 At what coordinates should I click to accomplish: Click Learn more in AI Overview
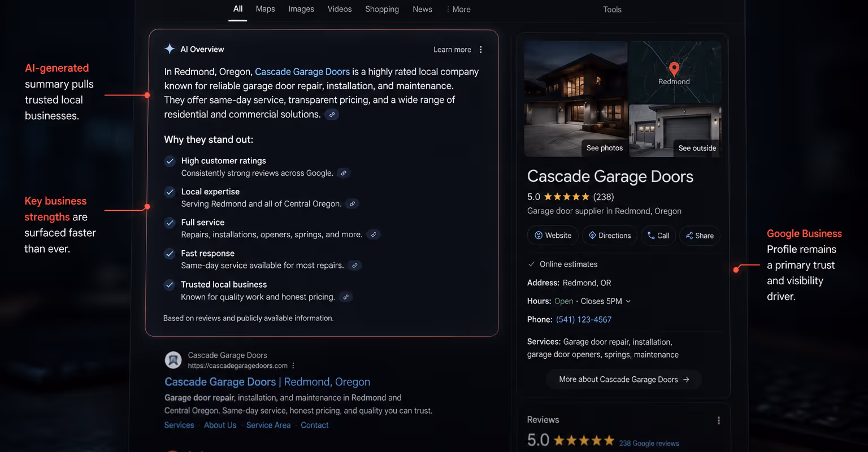click(452, 50)
